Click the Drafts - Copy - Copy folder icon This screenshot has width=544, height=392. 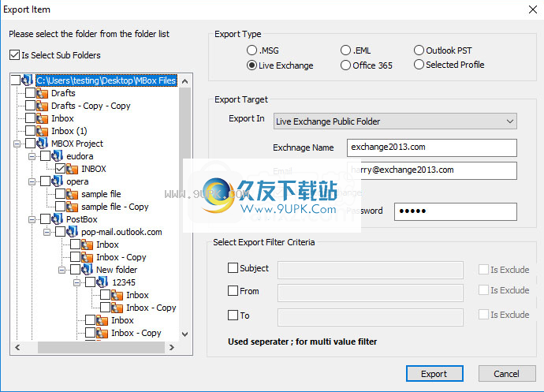(43, 106)
